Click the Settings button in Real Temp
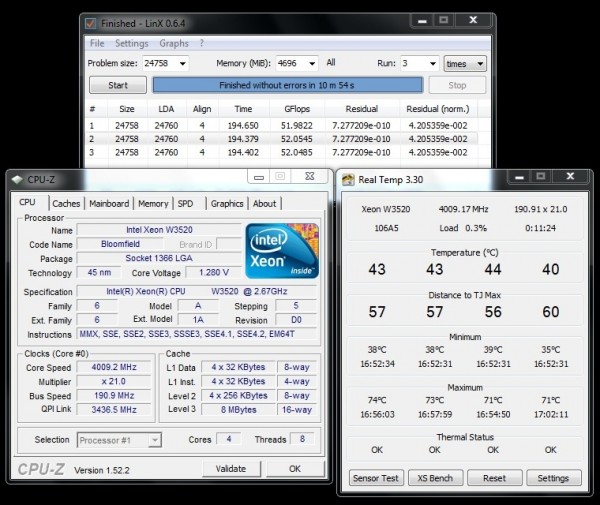The image size is (600, 505). click(x=553, y=478)
